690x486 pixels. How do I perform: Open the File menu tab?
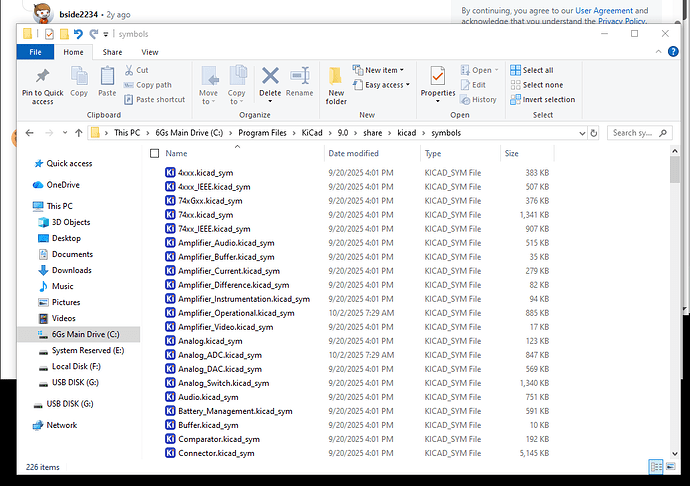coord(35,52)
